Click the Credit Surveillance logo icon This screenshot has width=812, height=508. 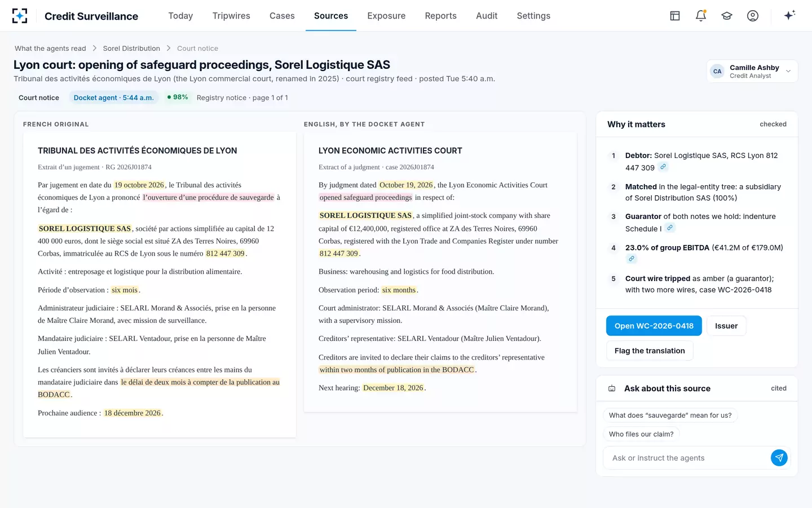(x=20, y=16)
